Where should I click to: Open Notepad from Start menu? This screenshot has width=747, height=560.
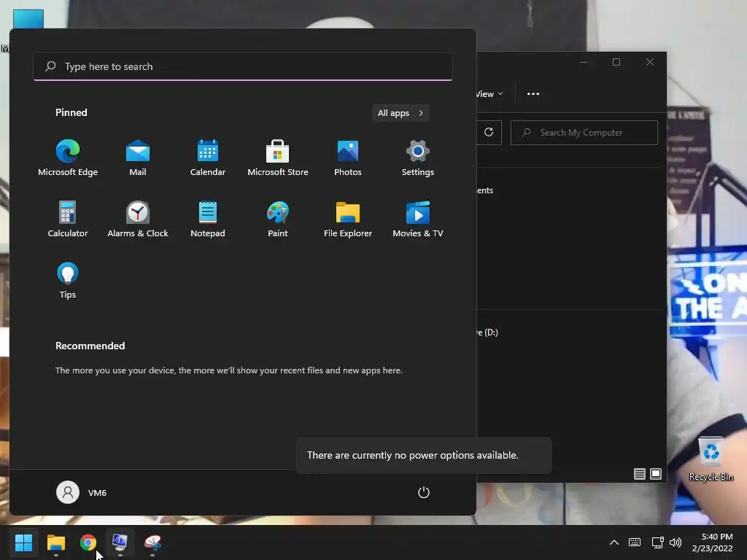pos(208,219)
